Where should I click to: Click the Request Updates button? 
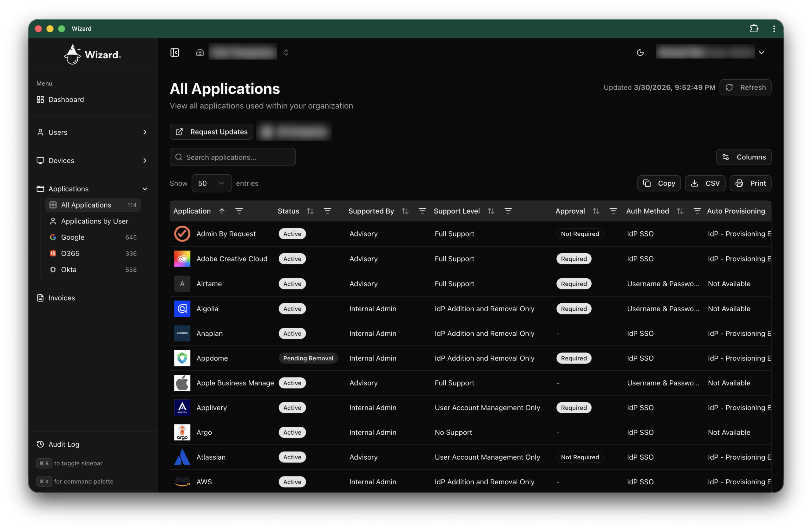[x=211, y=132]
